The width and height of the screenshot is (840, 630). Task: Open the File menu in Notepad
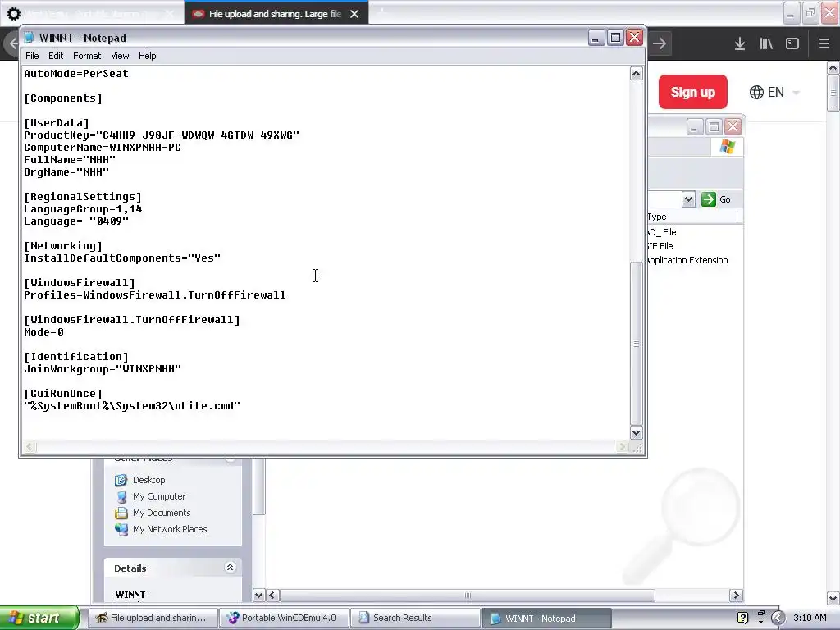tap(32, 56)
